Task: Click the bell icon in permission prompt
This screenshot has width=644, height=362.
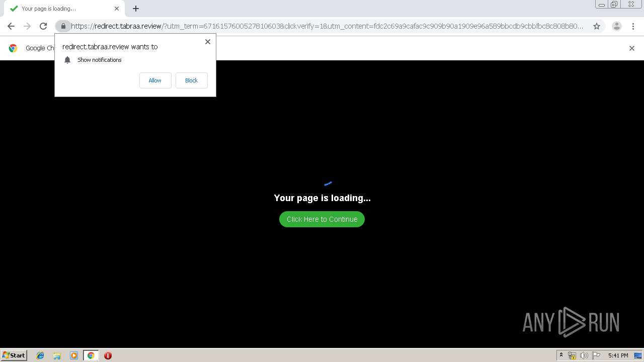Action: (x=67, y=60)
